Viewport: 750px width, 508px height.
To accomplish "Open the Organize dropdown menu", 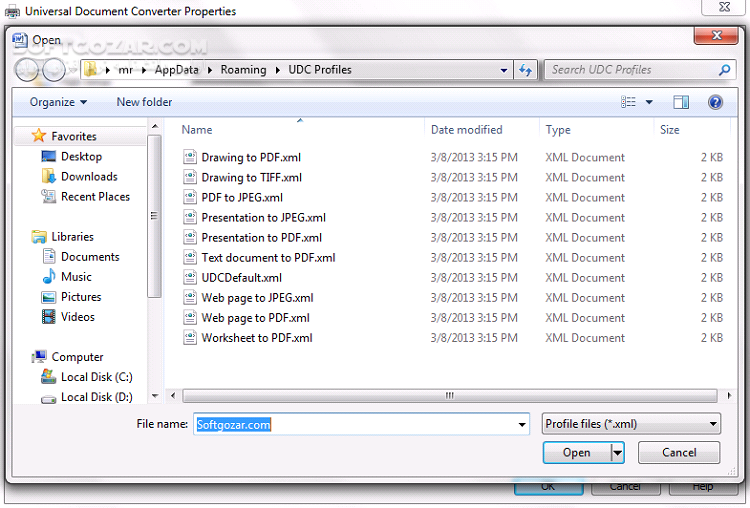I will coord(58,102).
